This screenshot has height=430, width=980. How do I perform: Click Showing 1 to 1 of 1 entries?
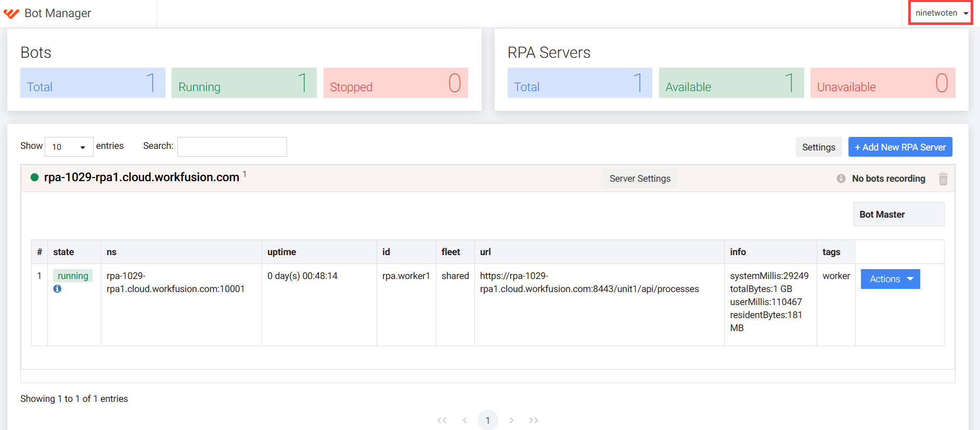click(74, 399)
